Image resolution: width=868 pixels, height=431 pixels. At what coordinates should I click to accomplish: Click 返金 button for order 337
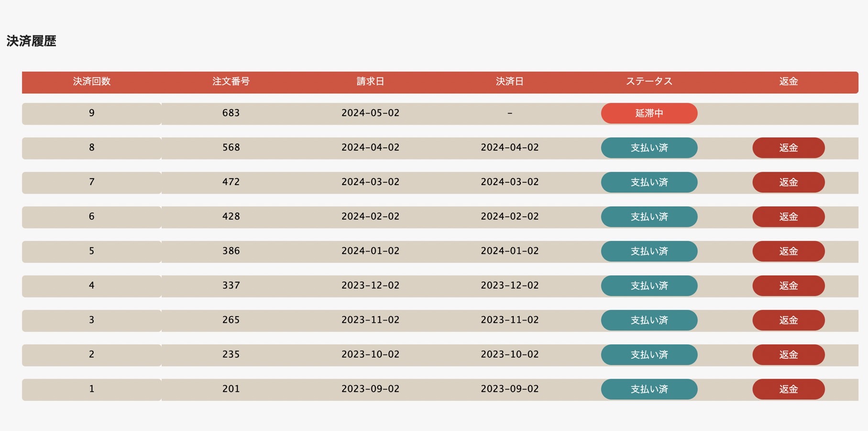click(788, 286)
